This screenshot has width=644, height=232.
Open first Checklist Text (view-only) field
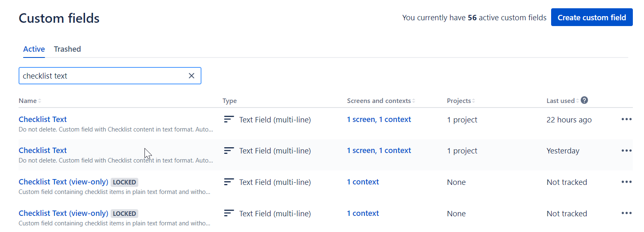pyautogui.click(x=63, y=182)
